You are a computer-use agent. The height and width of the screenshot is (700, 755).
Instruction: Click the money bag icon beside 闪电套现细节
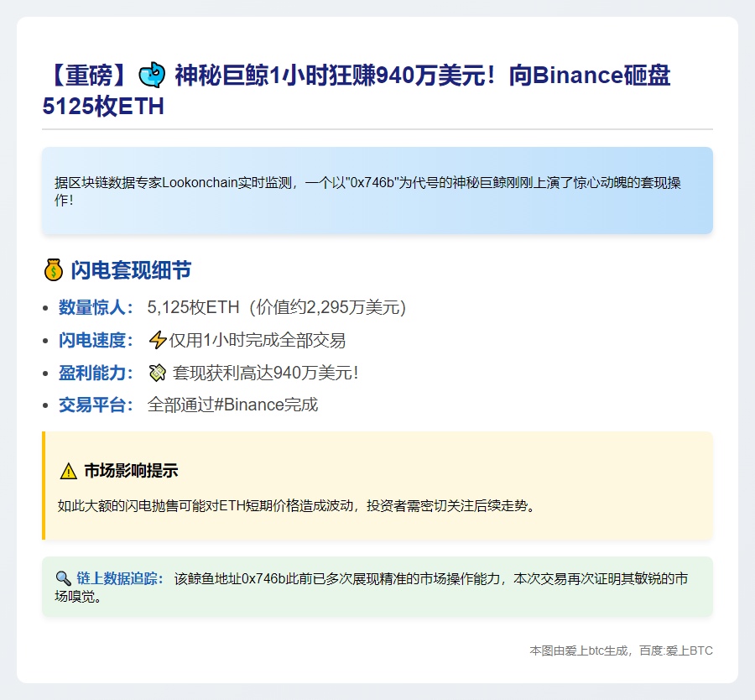52,269
